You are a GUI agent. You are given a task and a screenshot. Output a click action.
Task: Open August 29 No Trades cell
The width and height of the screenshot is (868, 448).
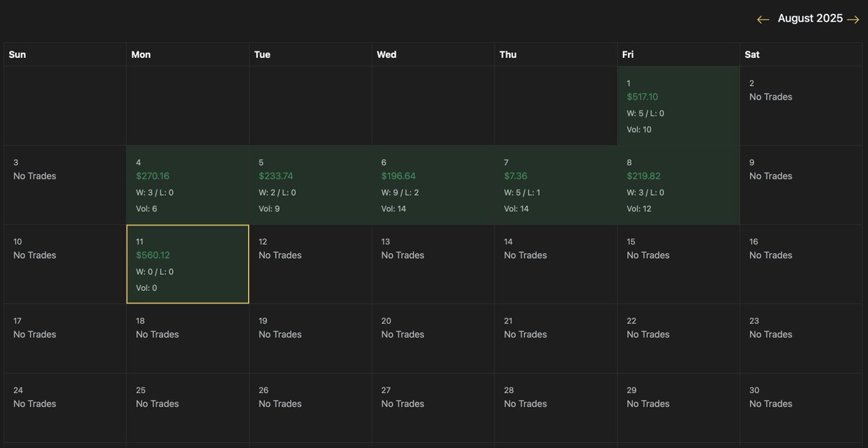pos(678,408)
